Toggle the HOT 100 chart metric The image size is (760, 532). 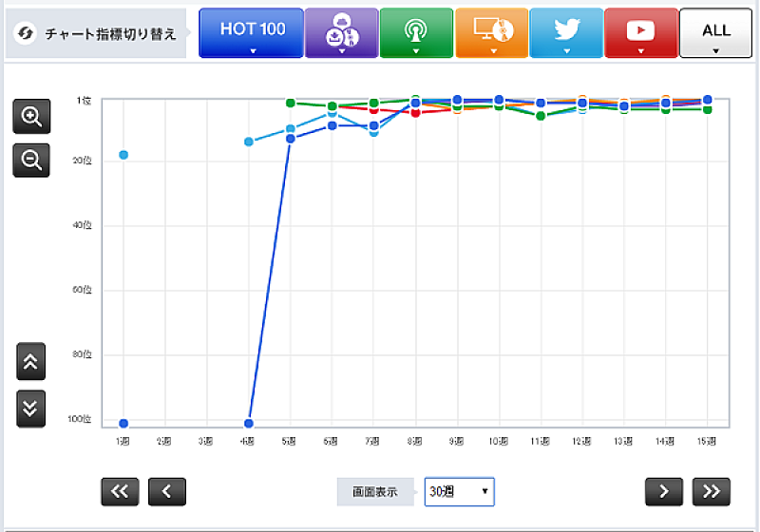[x=252, y=33]
